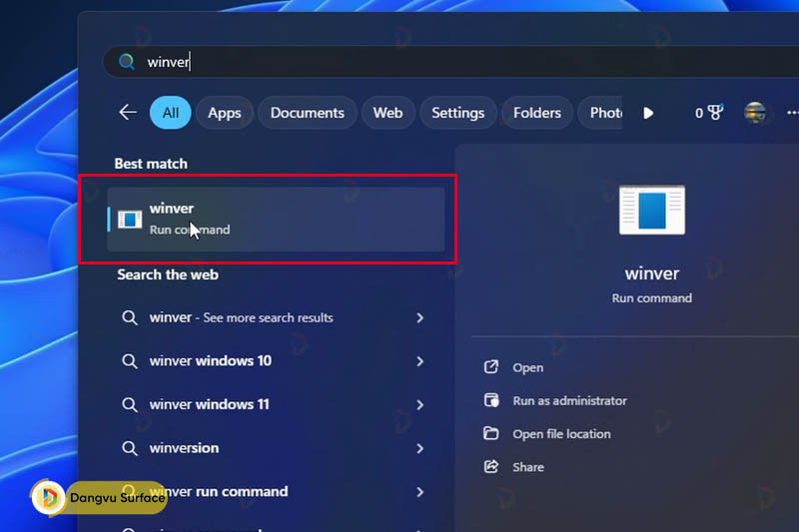Show more filter tabs with play arrow
Screen dimensions: 799x532
pos(648,113)
